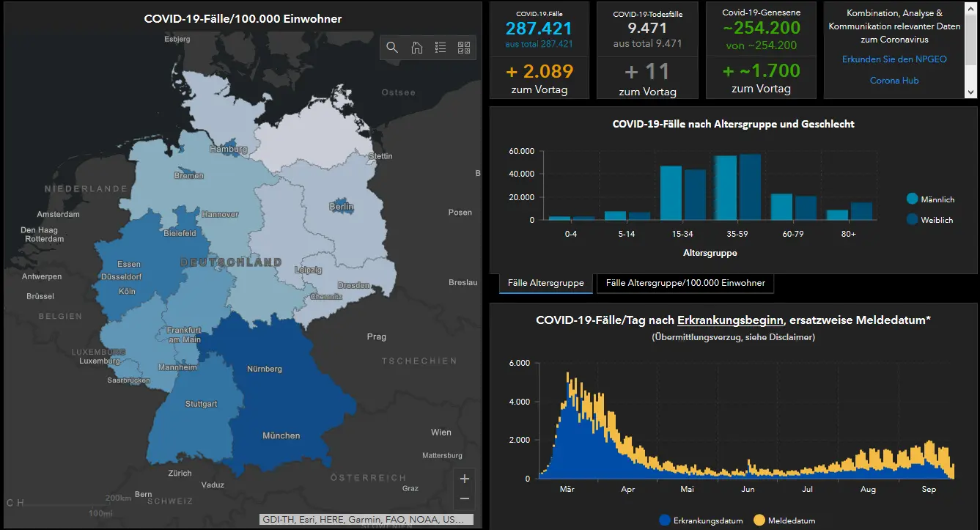Click the info panel scroll-down arrow
The image size is (980, 530).
(x=971, y=92)
